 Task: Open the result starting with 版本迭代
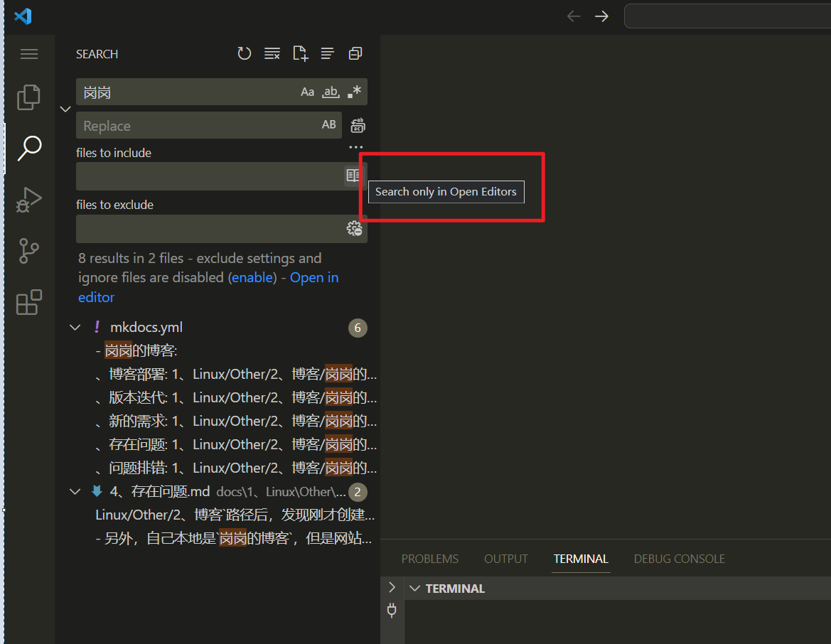pos(218,397)
